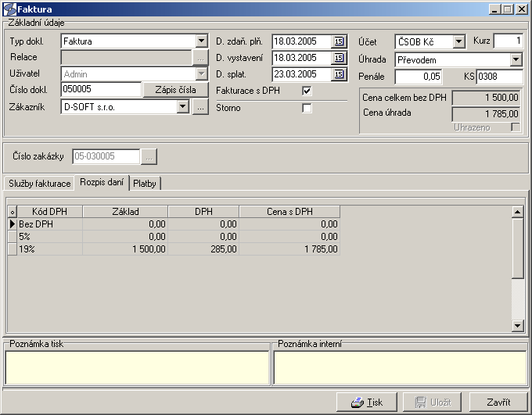This screenshot has width=532, height=415.
Task: Open calendar for D. zdaň. plň. date
Action: click(x=339, y=41)
